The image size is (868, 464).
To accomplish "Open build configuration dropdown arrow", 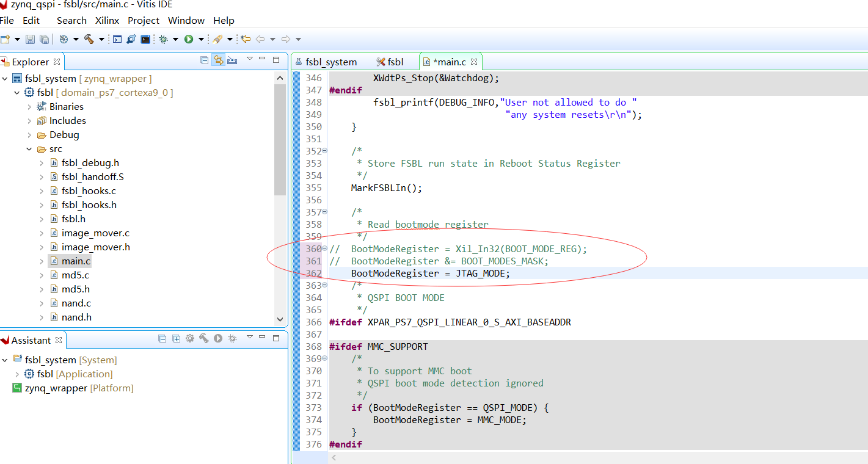I will [x=76, y=39].
